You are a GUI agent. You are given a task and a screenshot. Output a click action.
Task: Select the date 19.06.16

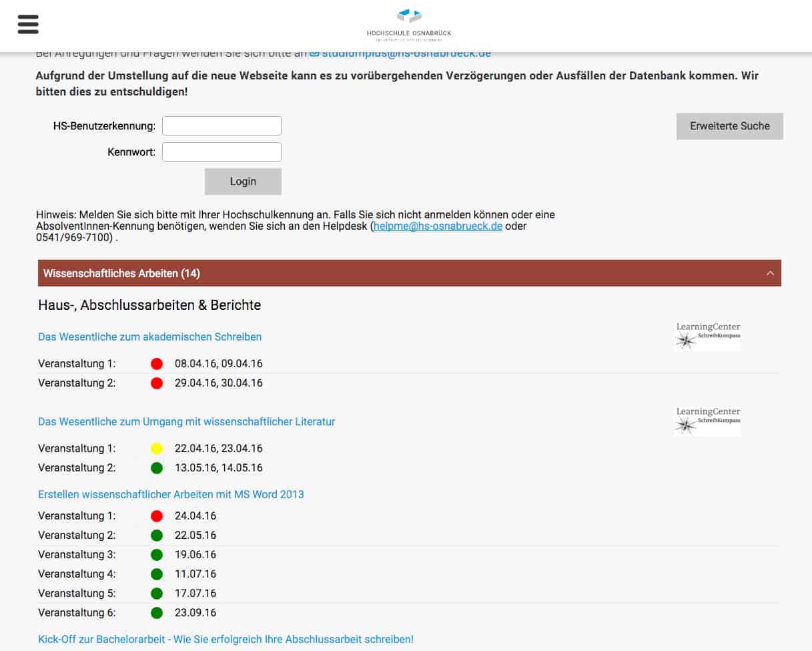point(195,555)
